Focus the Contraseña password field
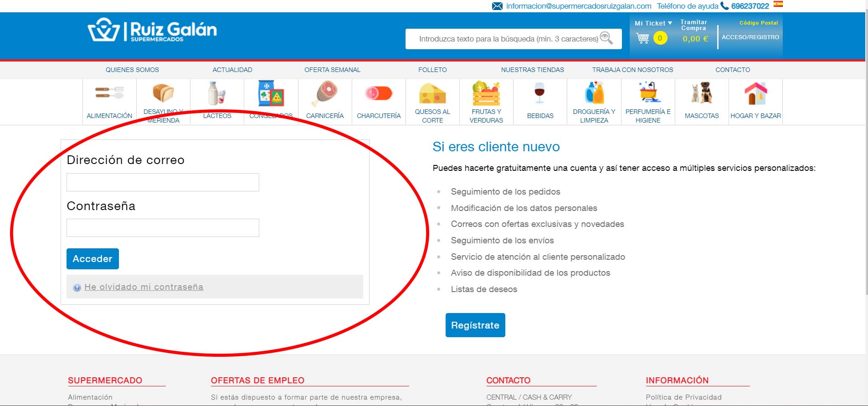The image size is (868, 406). (x=163, y=228)
